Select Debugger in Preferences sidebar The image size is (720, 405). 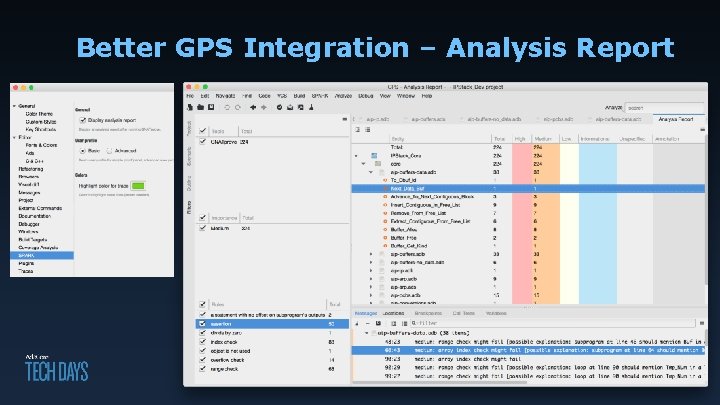pyautogui.click(x=29, y=224)
